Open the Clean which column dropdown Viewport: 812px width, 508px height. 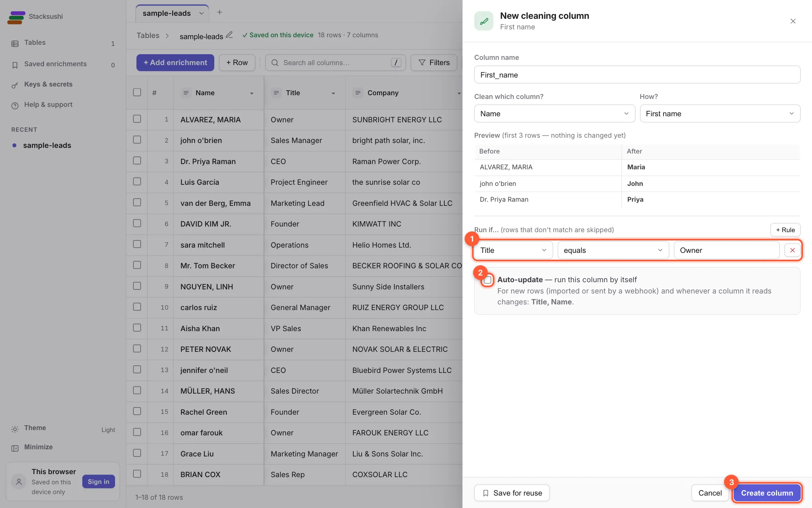554,114
